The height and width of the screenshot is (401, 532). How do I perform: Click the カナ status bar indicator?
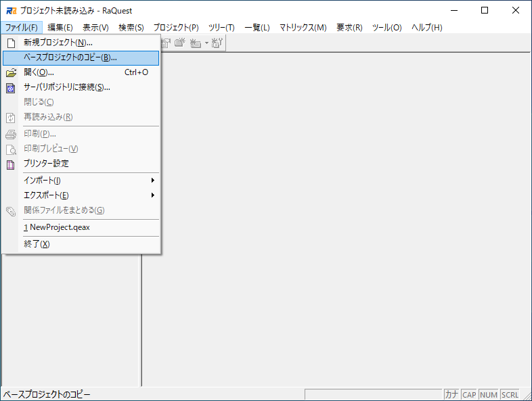point(451,394)
